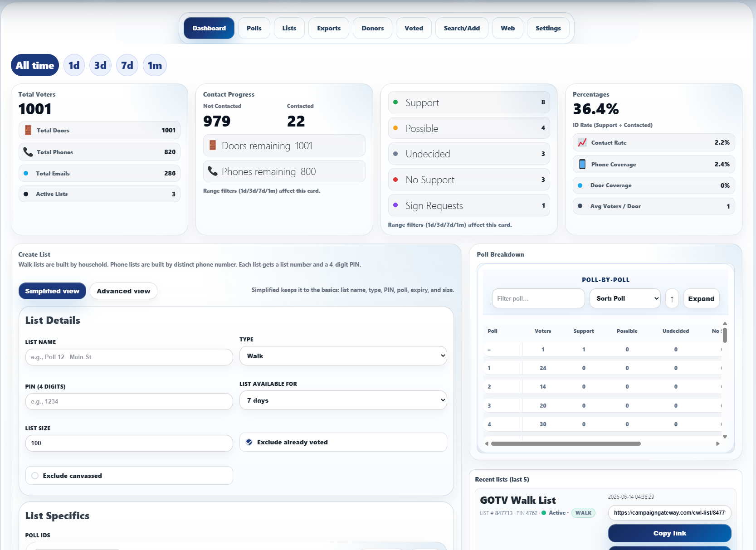Click the black dot beside Active Lists

coord(26,194)
